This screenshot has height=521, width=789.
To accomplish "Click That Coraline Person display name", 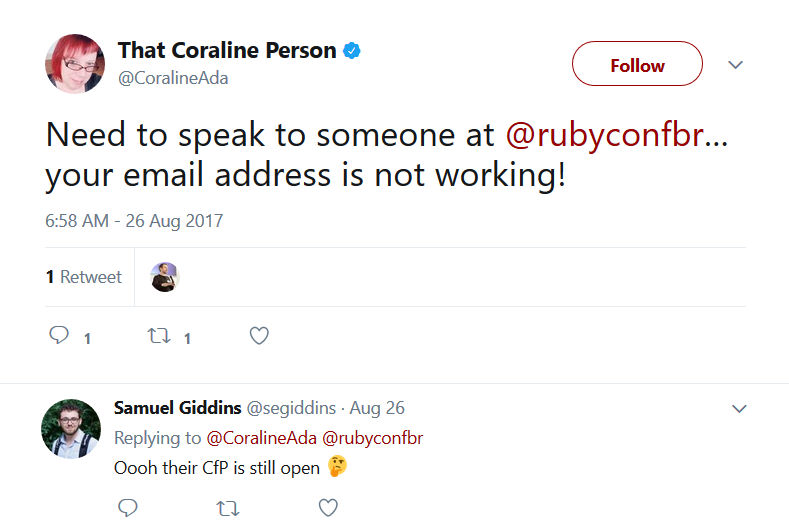I will (x=227, y=50).
